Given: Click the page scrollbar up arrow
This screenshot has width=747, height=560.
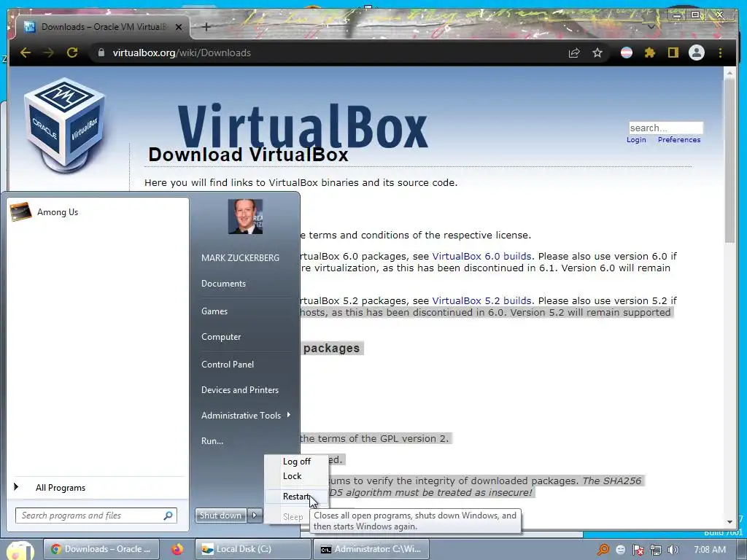Looking at the screenshot, I should (729, 74).
